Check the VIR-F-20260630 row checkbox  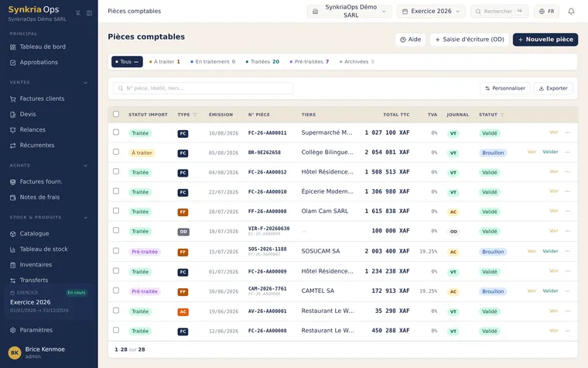116,230
